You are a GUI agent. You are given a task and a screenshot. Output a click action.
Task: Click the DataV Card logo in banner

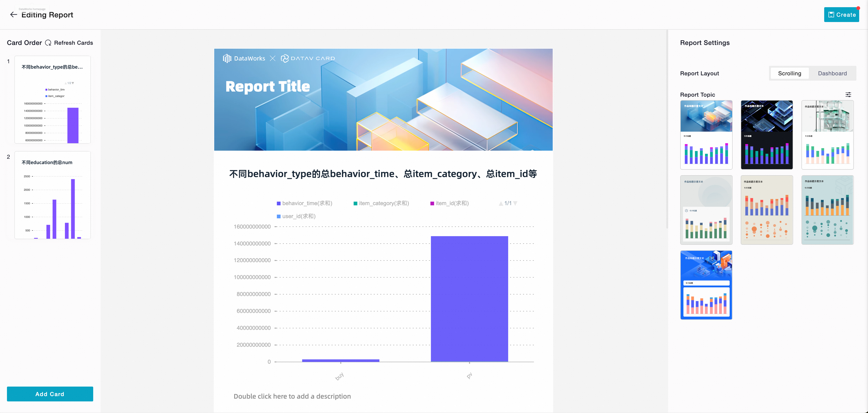(x=308, y=58)
